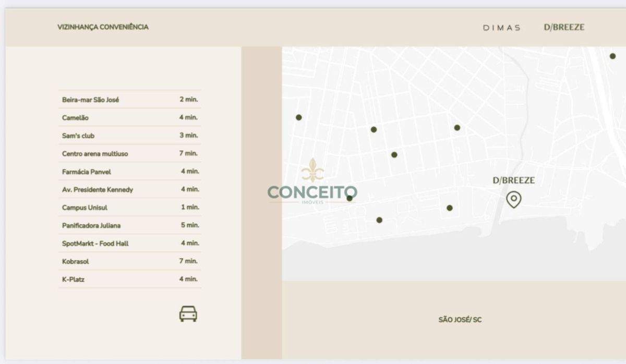
Task: Click the SÃO JOSÉ/ SC caption
Action: coord(460,320)
